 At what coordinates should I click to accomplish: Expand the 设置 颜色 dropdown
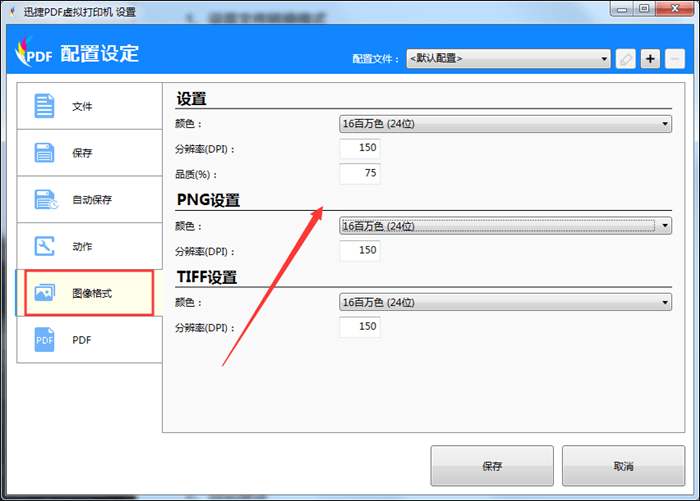pos(505,124)
